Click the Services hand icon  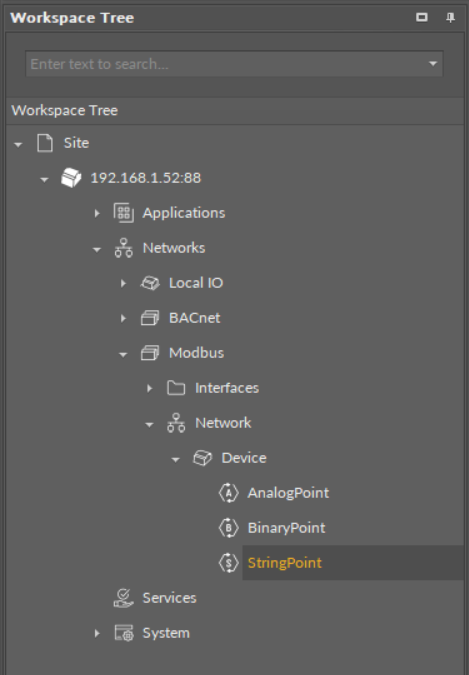click(x=124, y=598)
